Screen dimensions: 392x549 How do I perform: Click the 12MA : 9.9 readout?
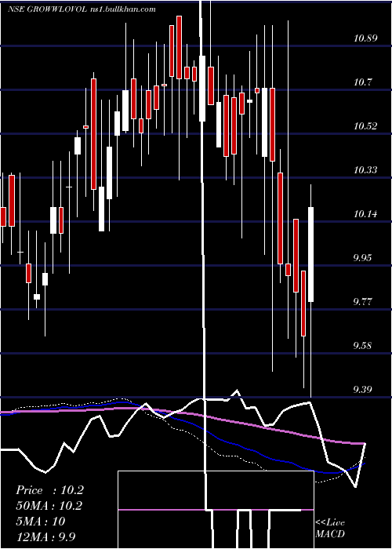pyautogui.click(x=46, y=536)
